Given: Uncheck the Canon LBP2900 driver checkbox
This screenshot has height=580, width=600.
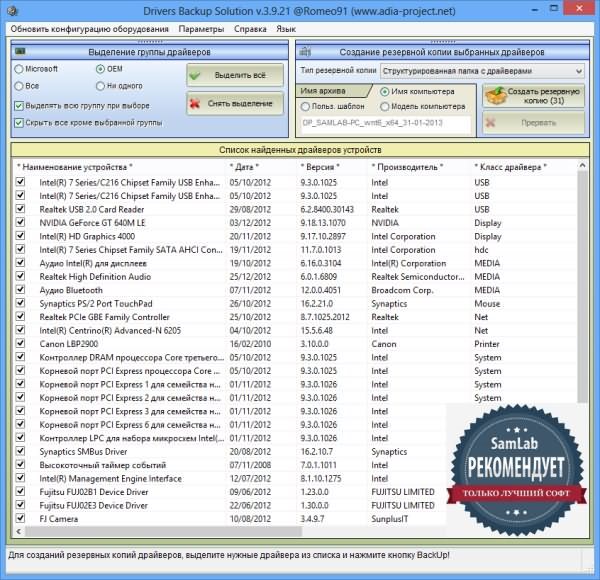Looking at the screenshot, I should (x=20, y=344).
